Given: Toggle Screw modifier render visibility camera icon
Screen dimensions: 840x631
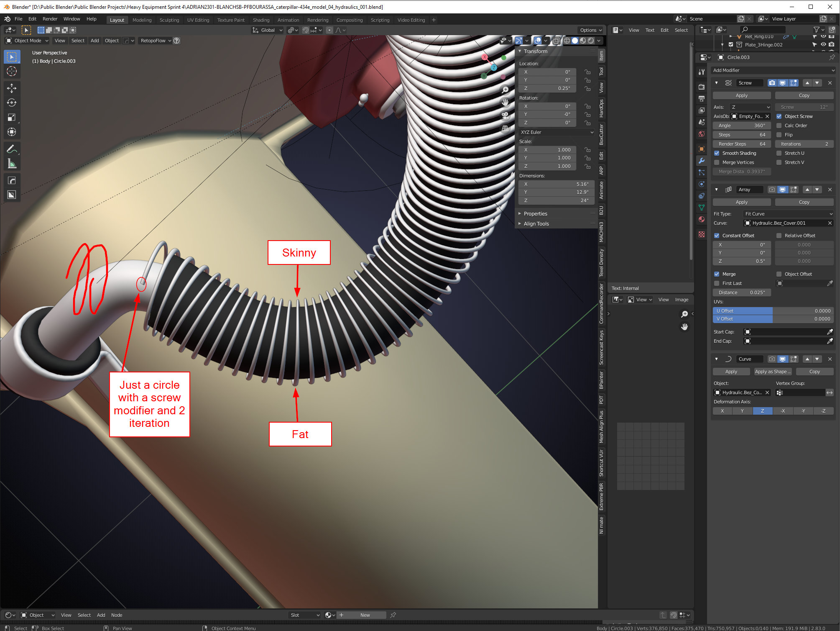Looking at the screenshot, I should (x=772, y=83).
